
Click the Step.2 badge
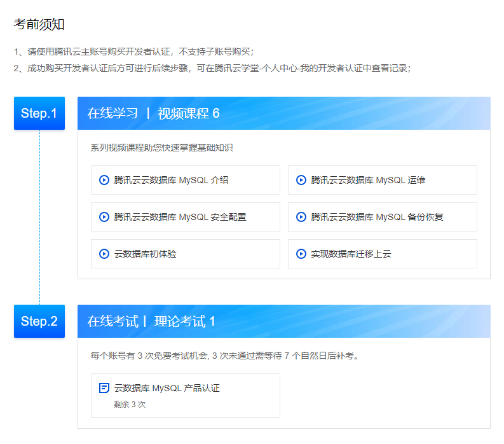tap(39, 321)
